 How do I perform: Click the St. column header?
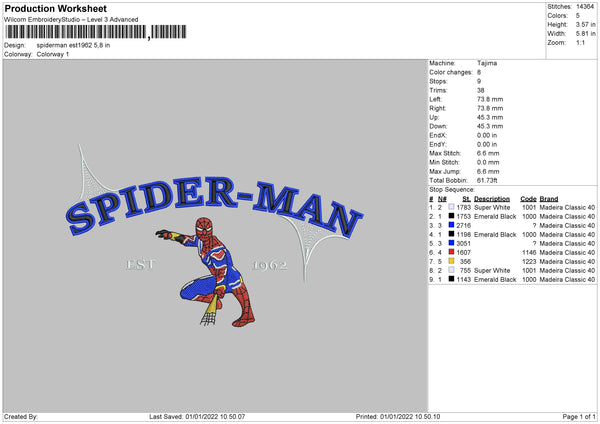tap(466, 198)
